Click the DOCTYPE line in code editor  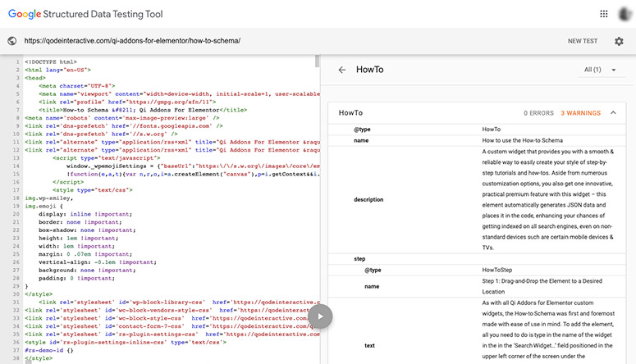tap(51, 61)
